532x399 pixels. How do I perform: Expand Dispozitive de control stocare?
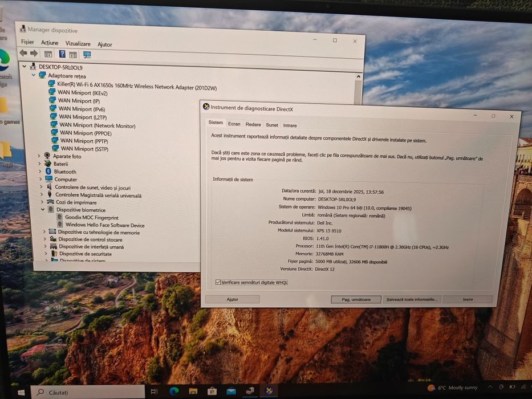click(45, 239)
